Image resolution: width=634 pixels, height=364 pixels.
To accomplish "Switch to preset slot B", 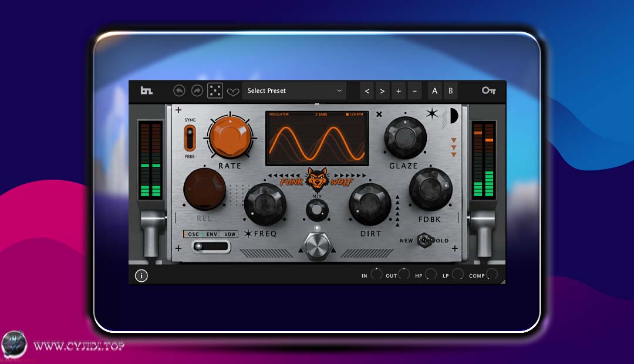I will [450, 91].
